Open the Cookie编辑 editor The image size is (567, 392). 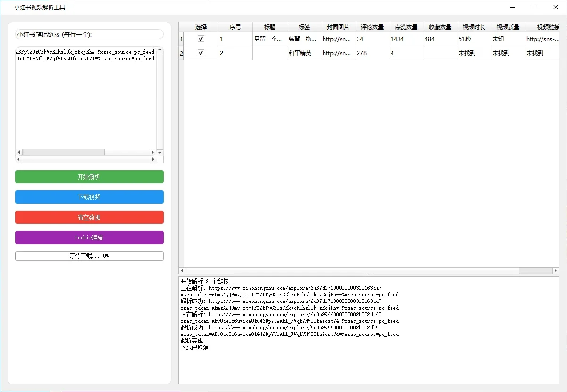coord(89,237)
